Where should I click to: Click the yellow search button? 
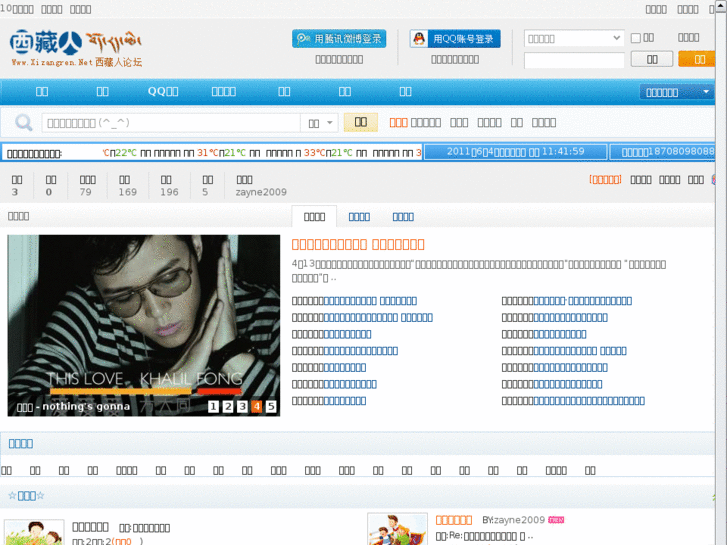coord(361,122)
